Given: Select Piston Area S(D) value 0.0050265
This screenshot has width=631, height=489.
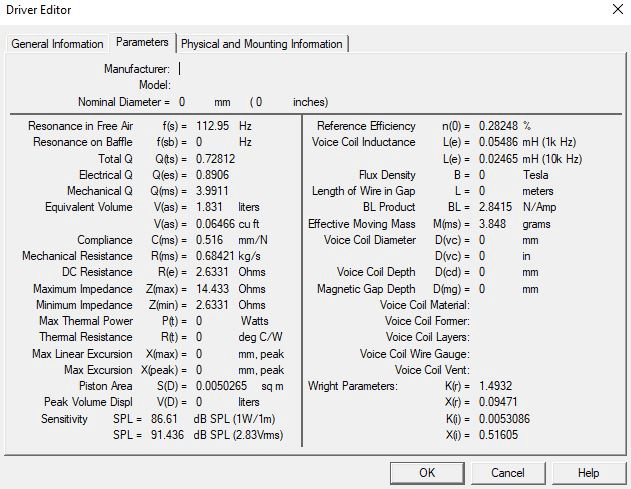Looking at the screenshot, I should 221,386.
